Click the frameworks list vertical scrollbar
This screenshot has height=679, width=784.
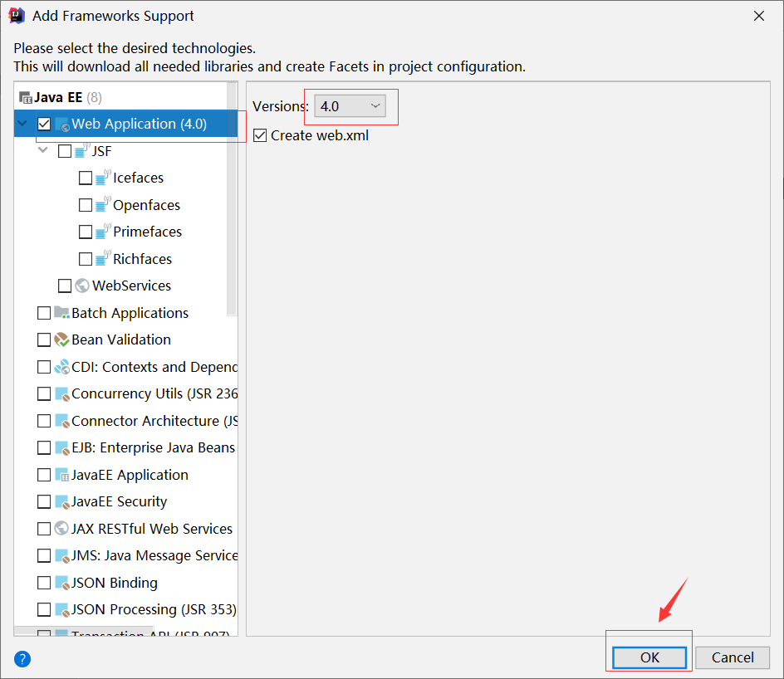[x=232, y=200]
